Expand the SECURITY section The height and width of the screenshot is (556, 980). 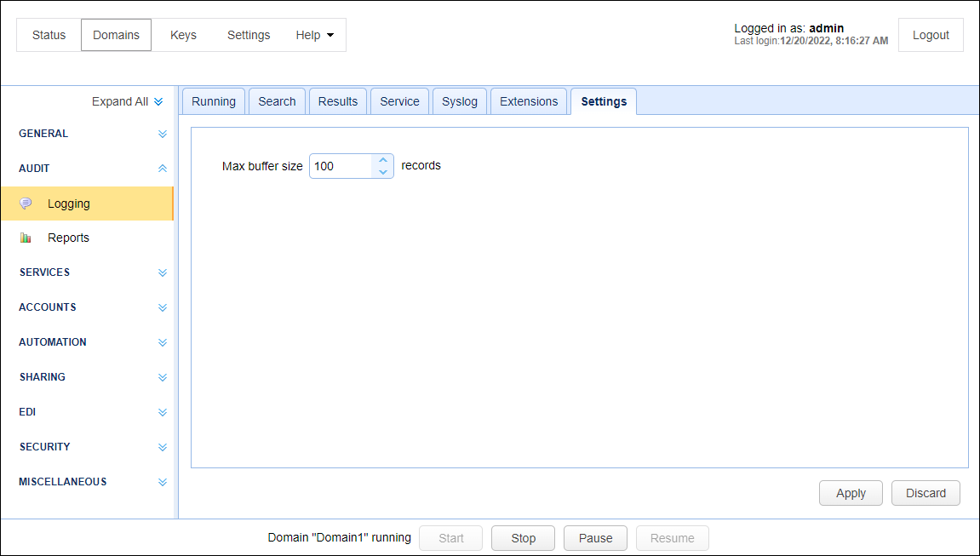(163, 447)
